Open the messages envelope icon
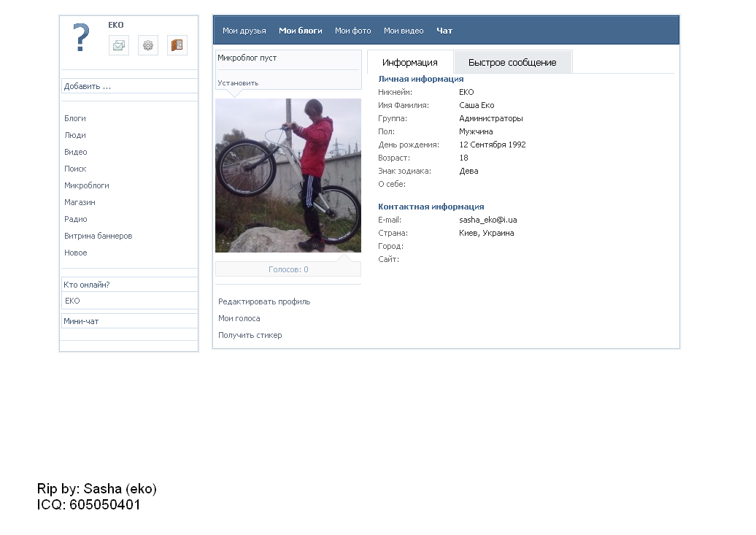756x535 pixels. tap(119, 45)
